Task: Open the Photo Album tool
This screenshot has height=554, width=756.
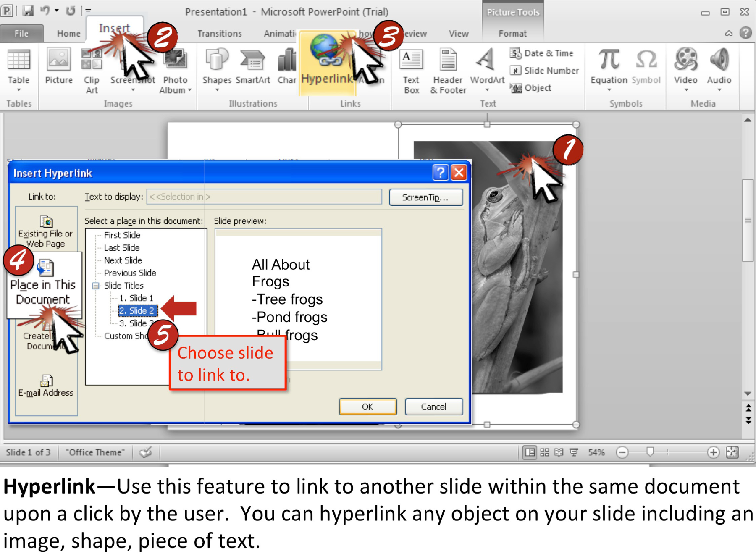Action: tap(175, 71)
